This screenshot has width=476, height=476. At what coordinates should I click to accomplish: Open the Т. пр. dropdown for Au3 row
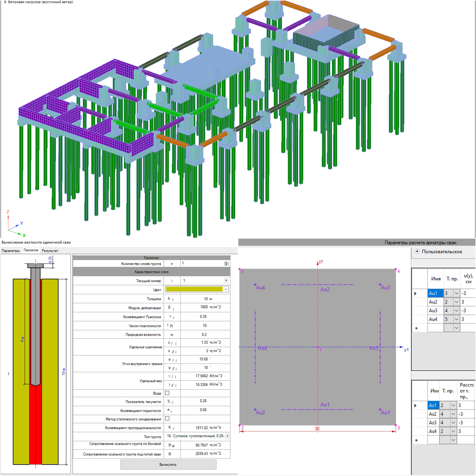456,311
